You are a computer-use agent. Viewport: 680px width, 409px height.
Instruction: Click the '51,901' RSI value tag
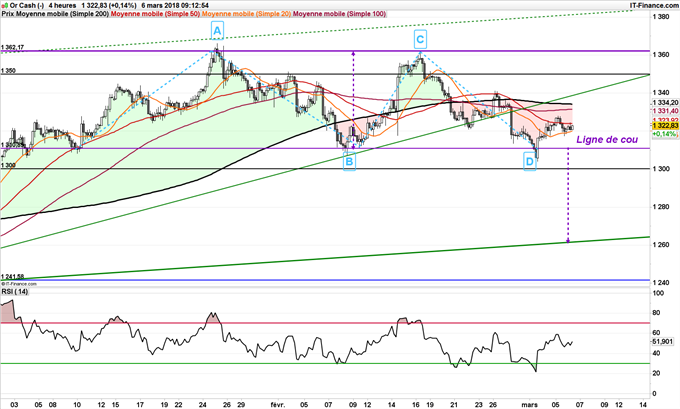coord(662,341)
